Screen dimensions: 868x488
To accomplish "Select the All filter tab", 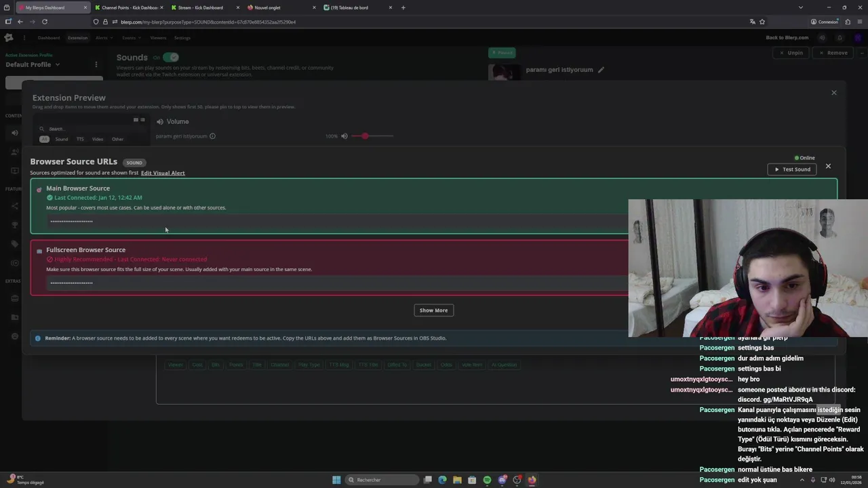I will (44, 139).
